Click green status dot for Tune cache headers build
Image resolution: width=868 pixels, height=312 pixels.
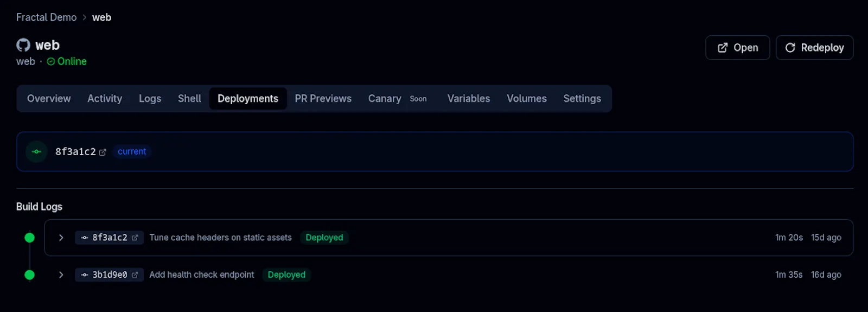tap(30, 238)
